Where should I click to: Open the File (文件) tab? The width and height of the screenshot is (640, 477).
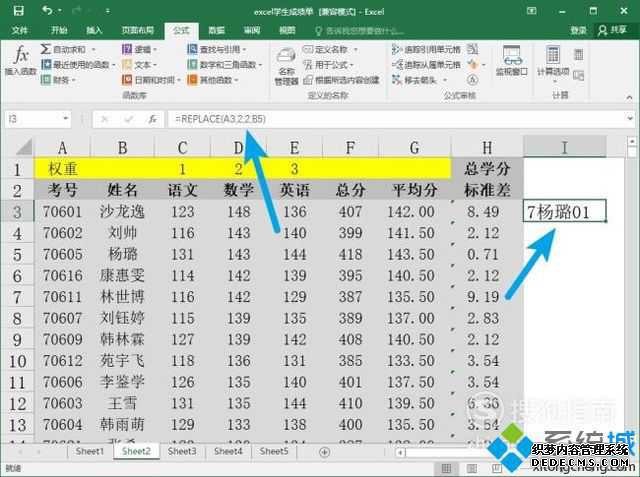(x=20, y=30)
